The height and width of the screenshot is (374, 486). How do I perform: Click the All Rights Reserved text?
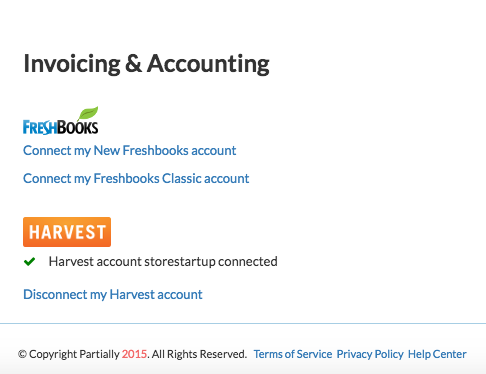coord(199,354)
